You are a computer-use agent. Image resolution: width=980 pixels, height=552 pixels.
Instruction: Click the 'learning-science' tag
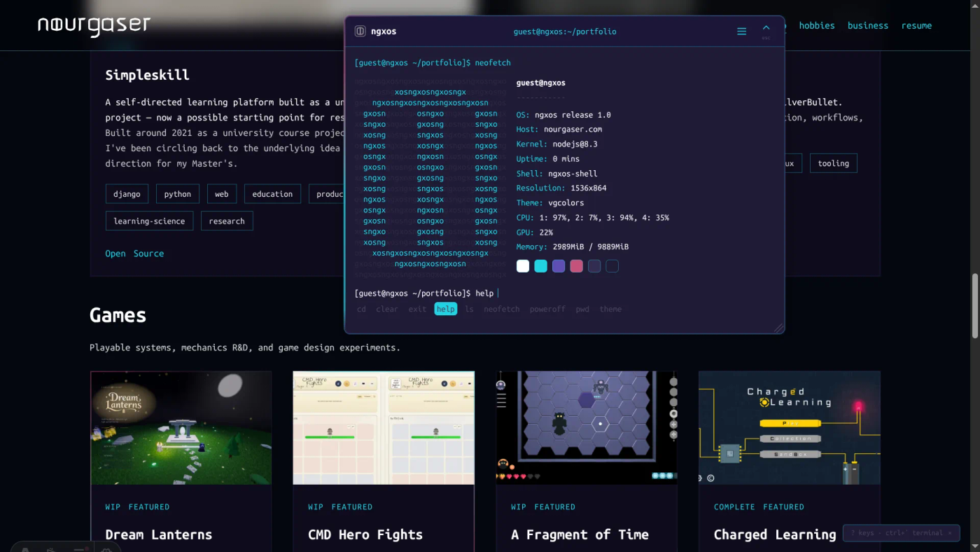click(149, 221)
